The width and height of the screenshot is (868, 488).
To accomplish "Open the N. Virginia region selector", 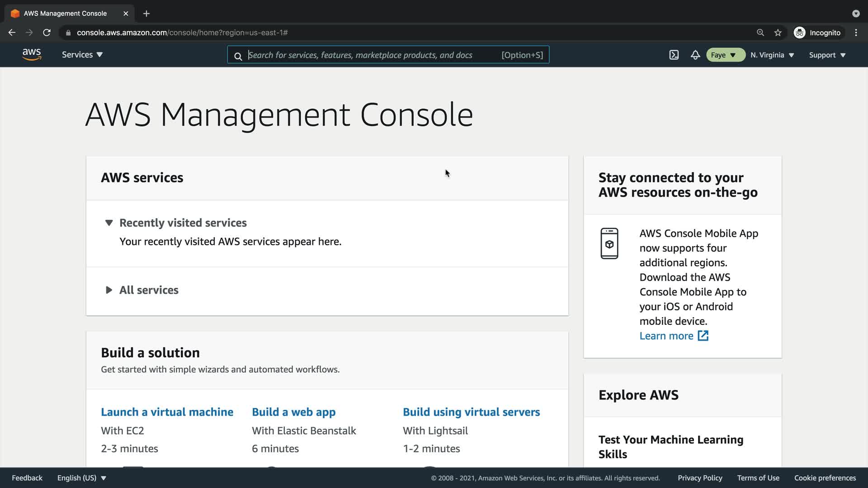I will (x=772, y=55).
